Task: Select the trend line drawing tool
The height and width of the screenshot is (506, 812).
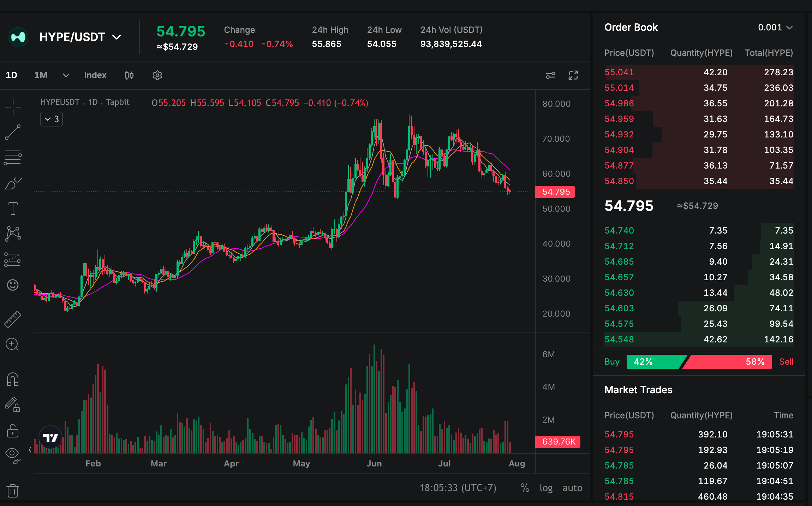Action: point(13,132)
